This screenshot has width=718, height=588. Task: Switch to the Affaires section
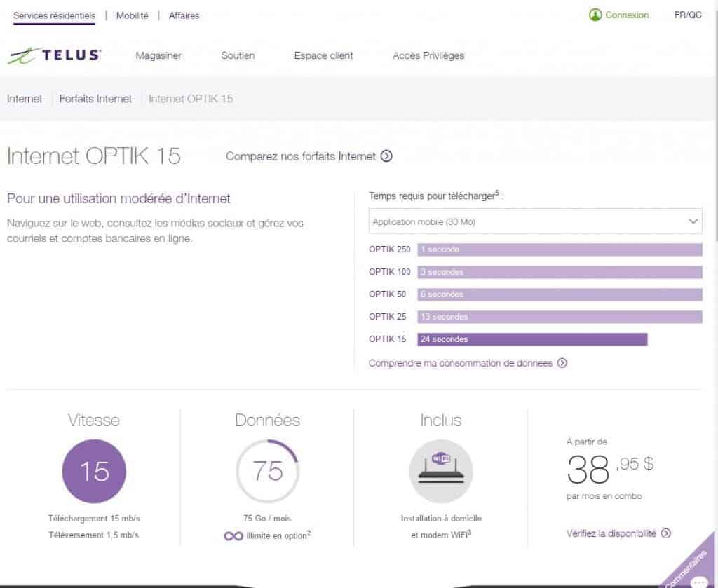point(184,15)
